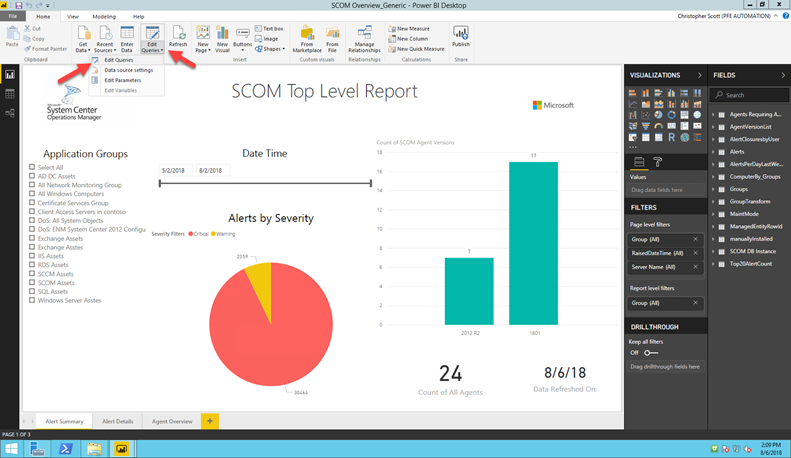Image resolution: width=791 pixels, height=458 pixels.
Task: Click Format Painter
Action: 45,49
